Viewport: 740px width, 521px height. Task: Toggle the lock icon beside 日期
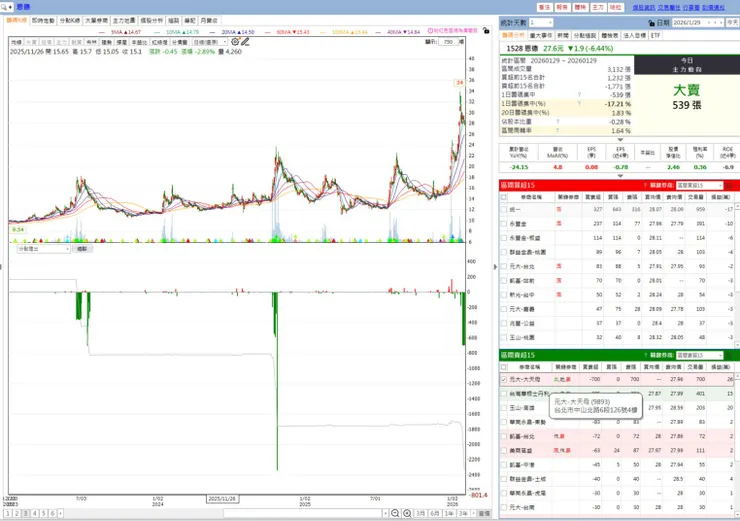click(651, 23)
